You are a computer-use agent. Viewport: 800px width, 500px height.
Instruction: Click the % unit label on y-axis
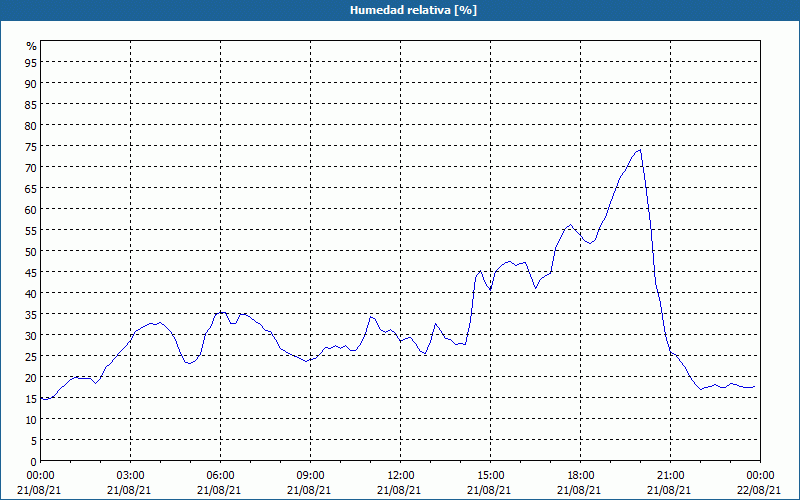[32, 46]
